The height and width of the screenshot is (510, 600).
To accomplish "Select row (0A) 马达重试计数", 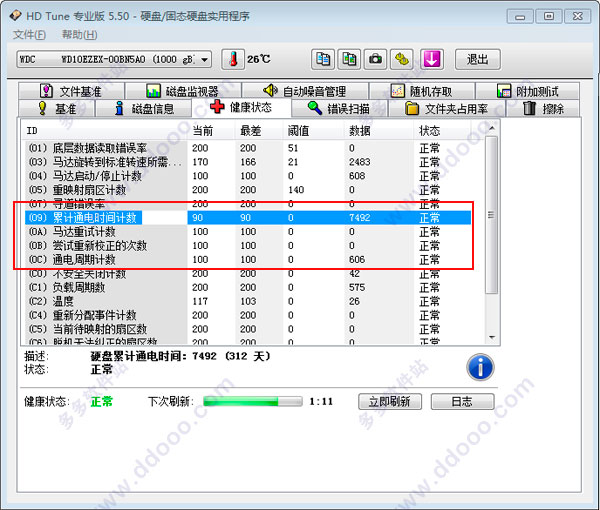I will [248, 231].
